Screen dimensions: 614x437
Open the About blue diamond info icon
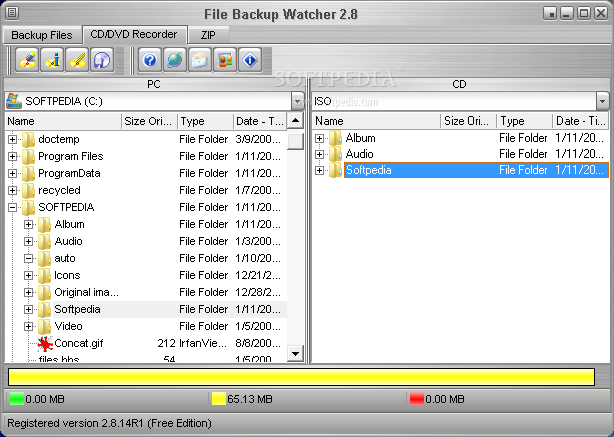[x=250, y=60]
